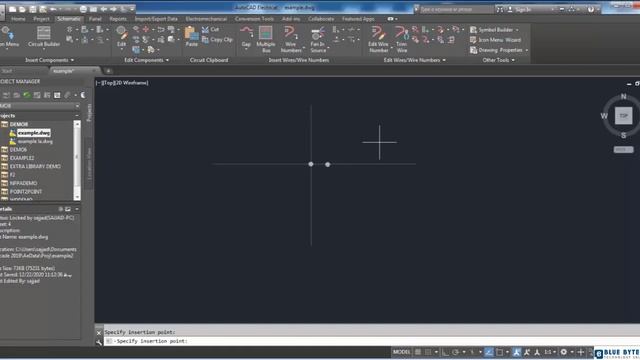Open the Circuit Builder tool
The width and height of the screenshot is (640, 360).
tap(44, 36)
